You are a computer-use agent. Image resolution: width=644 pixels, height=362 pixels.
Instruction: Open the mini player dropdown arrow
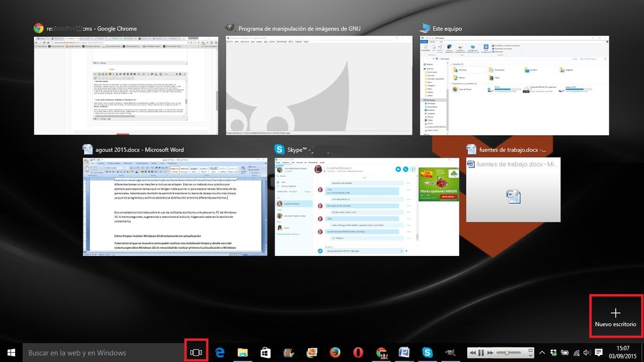530,356
